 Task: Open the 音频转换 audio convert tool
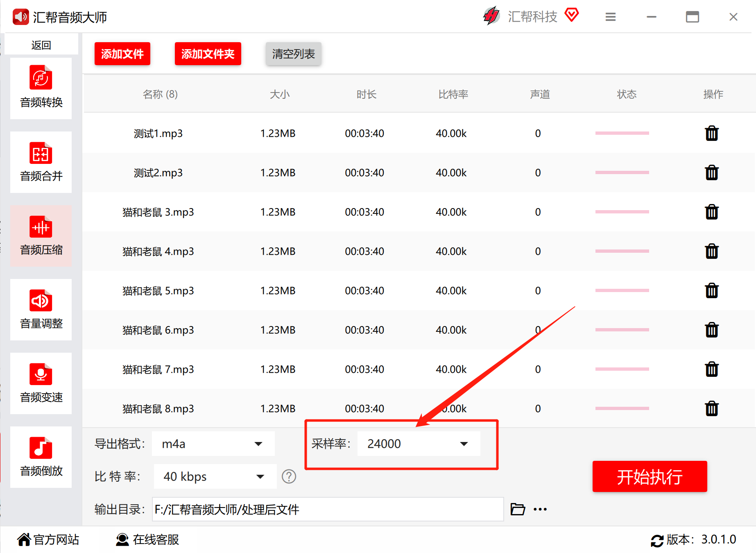click(x=41, y=88)
